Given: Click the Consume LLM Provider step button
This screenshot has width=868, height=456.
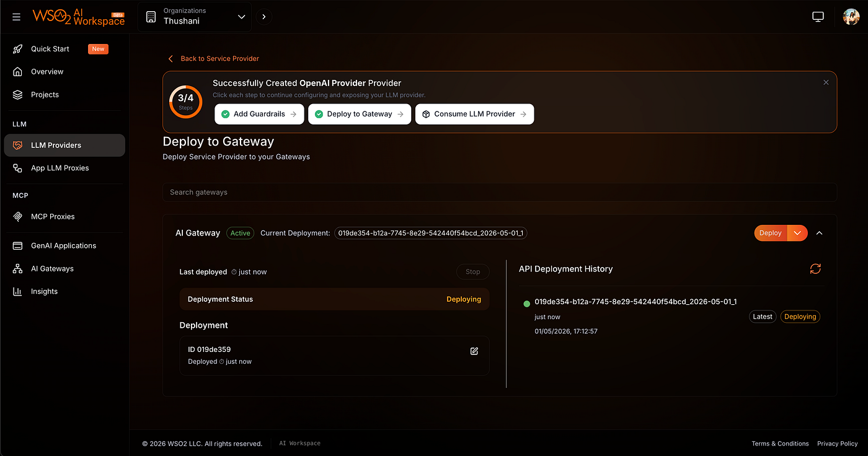Looking at the screenshot, I should point(474,114).
